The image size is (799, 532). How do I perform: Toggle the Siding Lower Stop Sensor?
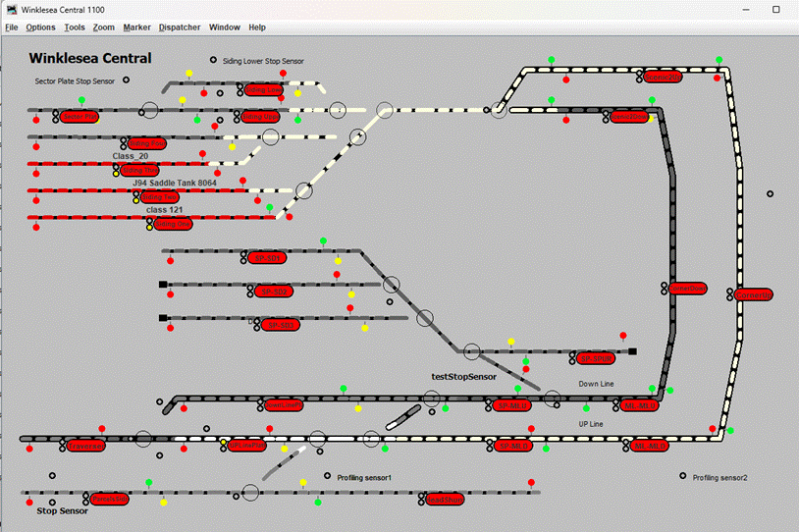coord(214,60)
